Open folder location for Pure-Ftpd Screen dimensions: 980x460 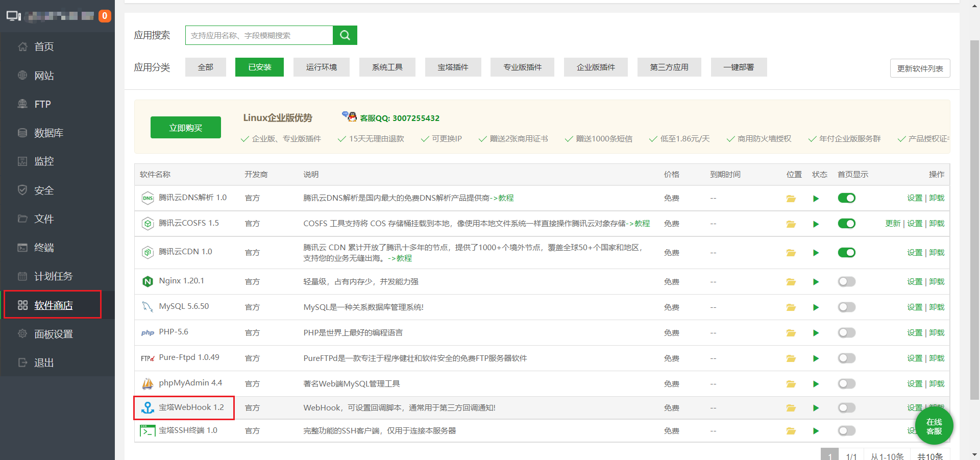(791, 358)
